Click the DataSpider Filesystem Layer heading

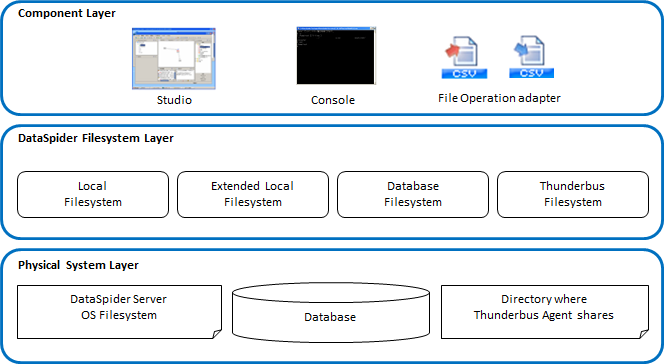point(96,138)
